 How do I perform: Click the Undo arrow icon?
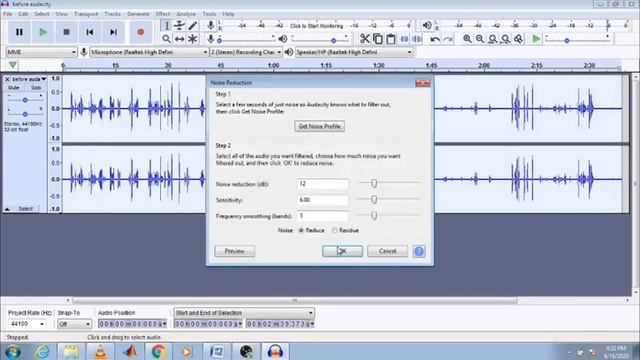pos(435,39)
